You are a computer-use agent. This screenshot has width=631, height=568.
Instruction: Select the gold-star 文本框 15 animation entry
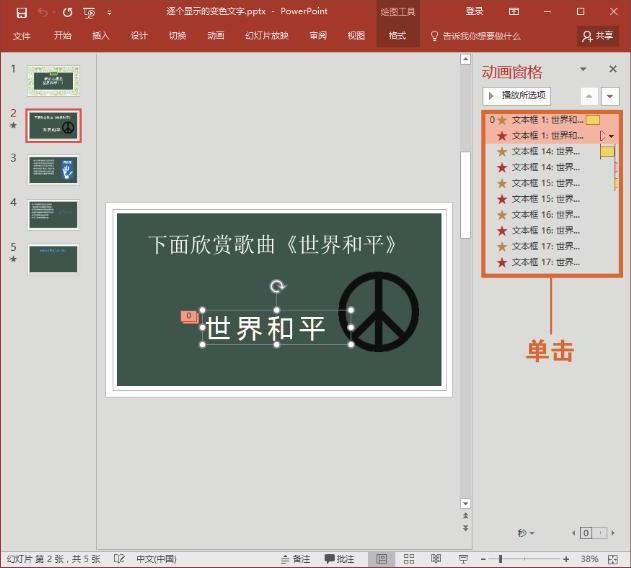(x=551, y=183)
